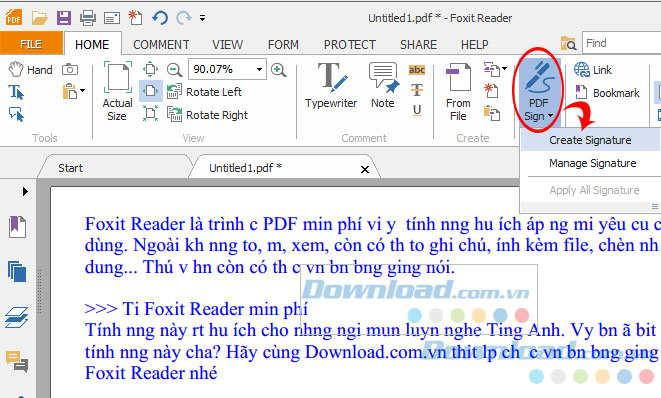This screenshot has width=661, height=398.
Task: Click the Fit Page icon
Action: (150, 69)
